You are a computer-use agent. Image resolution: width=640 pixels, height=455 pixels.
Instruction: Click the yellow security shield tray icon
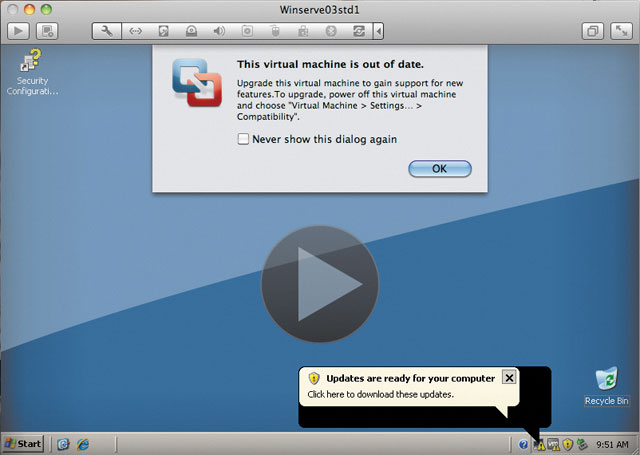tap(567, 444)
